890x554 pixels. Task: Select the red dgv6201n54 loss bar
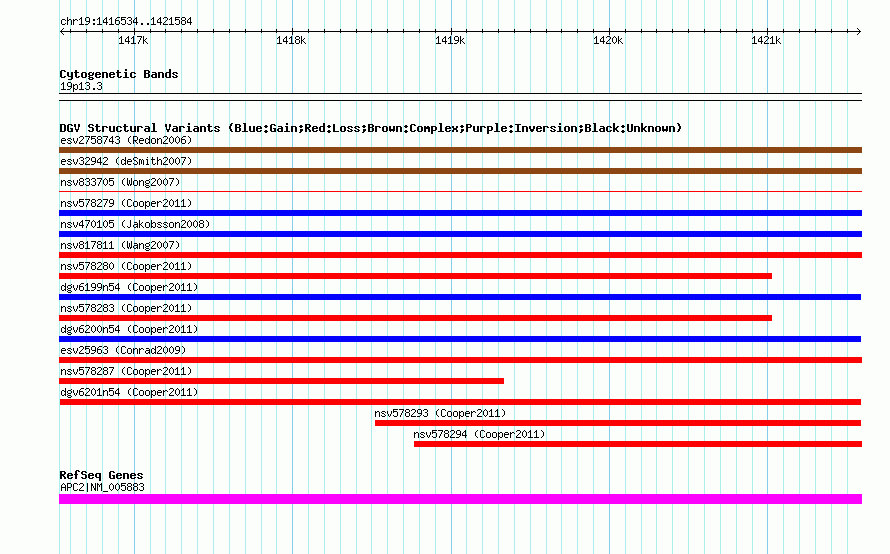pyautogui.click(x=460, y=402)
